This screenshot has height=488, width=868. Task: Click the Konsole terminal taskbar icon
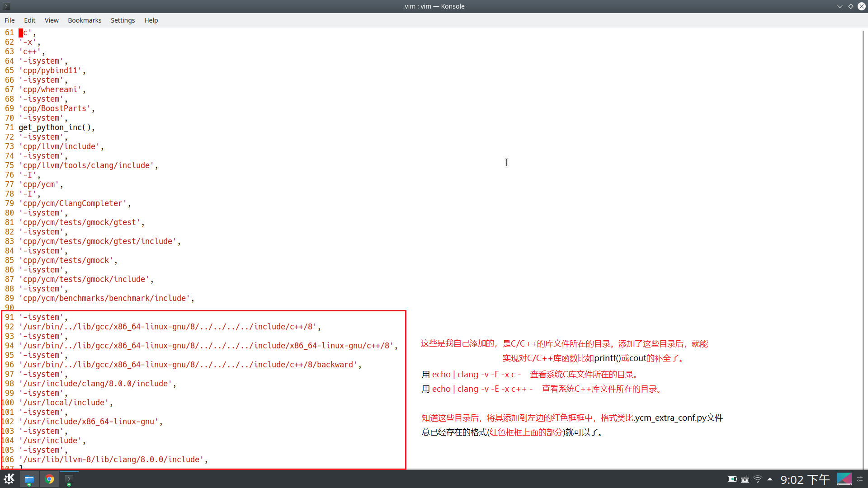[69, 479]
